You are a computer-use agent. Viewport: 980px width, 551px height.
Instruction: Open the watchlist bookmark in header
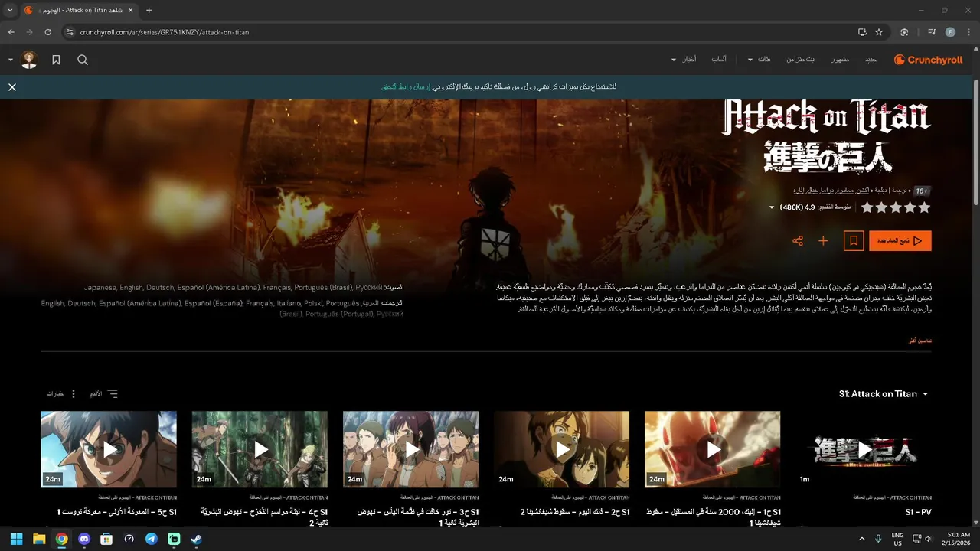click(x=56, y=60)
